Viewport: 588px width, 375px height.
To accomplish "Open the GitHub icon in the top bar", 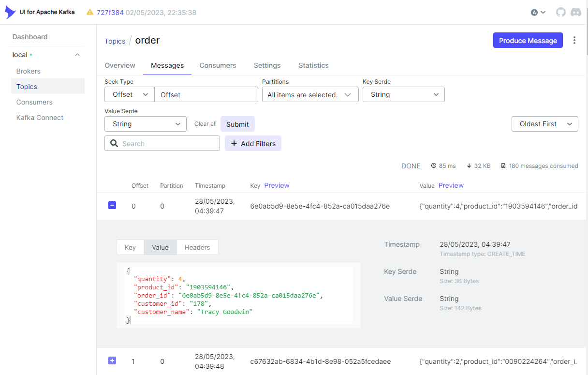I will pos(561,12).
